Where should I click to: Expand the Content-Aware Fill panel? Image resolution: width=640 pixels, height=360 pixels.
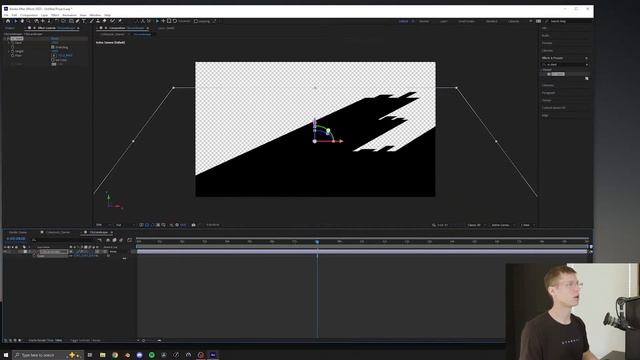click(553, 108)
